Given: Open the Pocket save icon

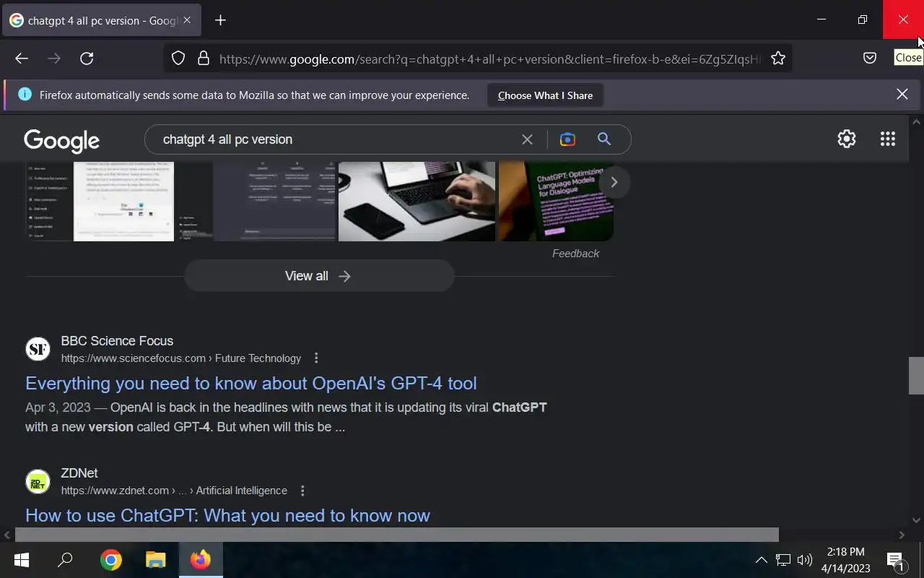Looking at the screenshot, I should tap(870, 59).
